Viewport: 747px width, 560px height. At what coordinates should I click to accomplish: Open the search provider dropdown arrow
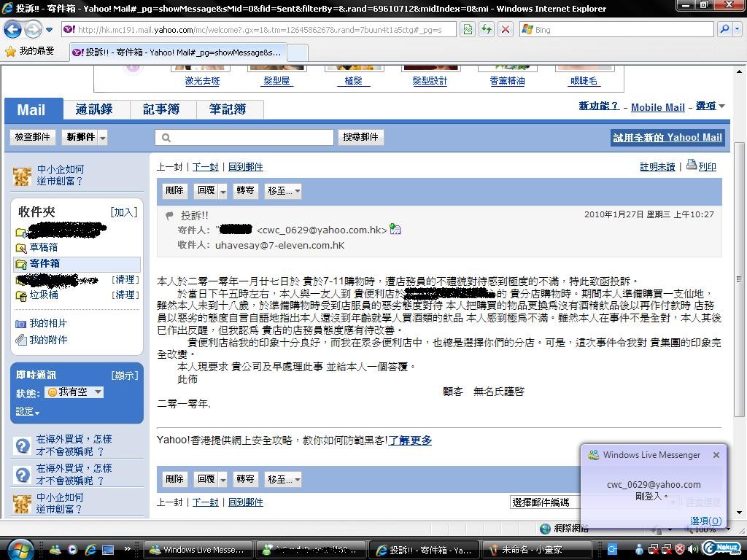(737, 29)
